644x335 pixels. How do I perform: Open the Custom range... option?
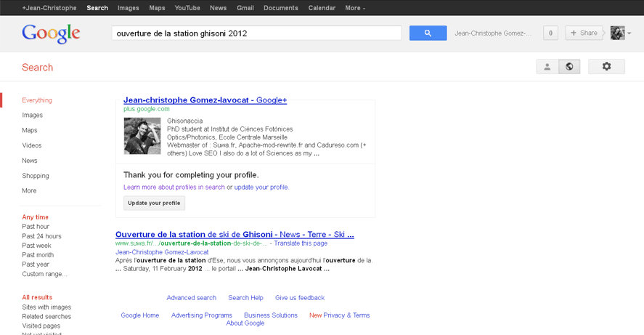point(45,274)
